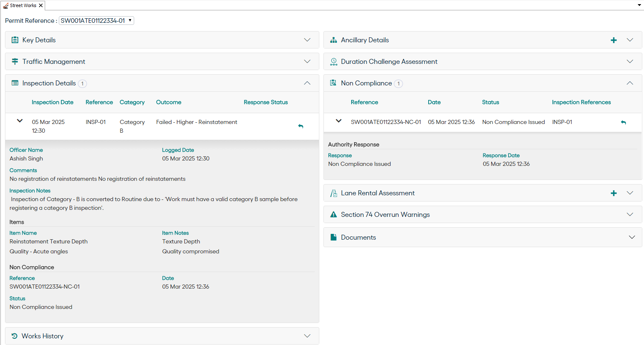Click the Key Details clipboard icon
The width and height of the screenshot is (644, 345).
[15, 40]
